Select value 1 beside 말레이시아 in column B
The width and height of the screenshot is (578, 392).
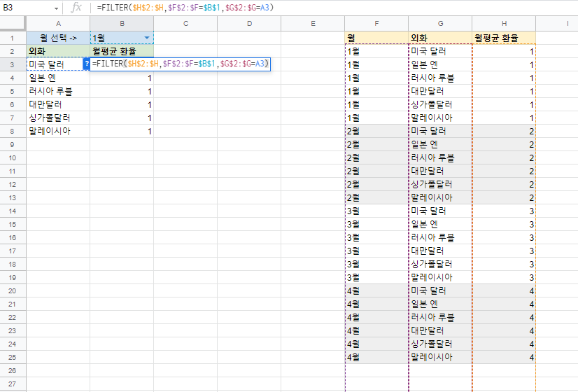pos(122,130)
